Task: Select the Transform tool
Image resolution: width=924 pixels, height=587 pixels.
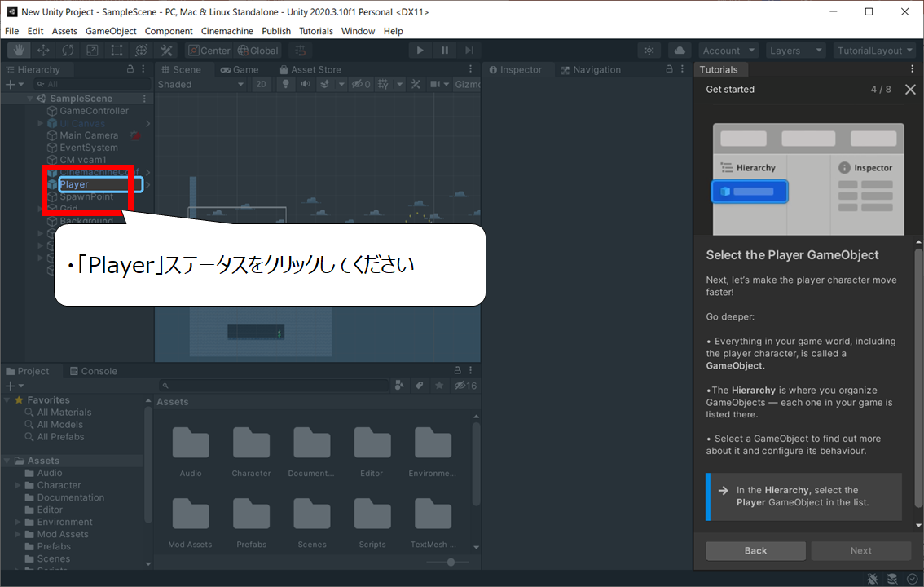Action: (x=142, y=51)
